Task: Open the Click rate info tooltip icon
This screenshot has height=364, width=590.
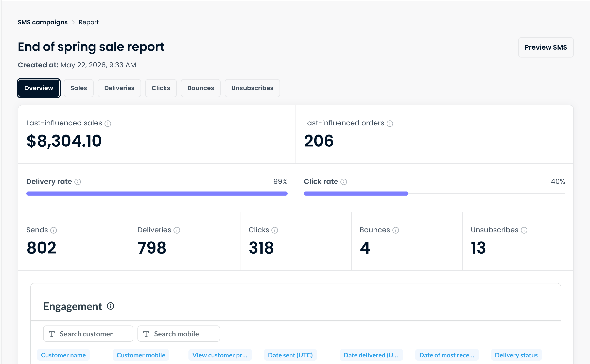Action: tap(344, 182)
